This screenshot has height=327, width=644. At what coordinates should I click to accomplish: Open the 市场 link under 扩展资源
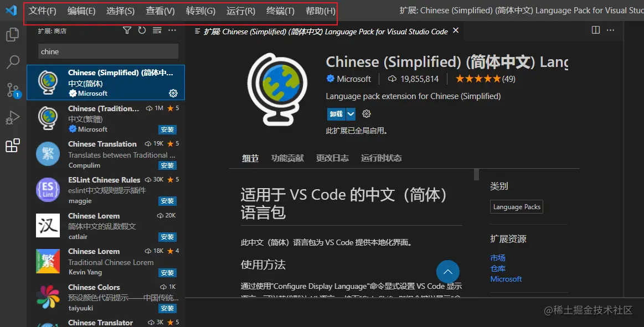tap(498, 258)
